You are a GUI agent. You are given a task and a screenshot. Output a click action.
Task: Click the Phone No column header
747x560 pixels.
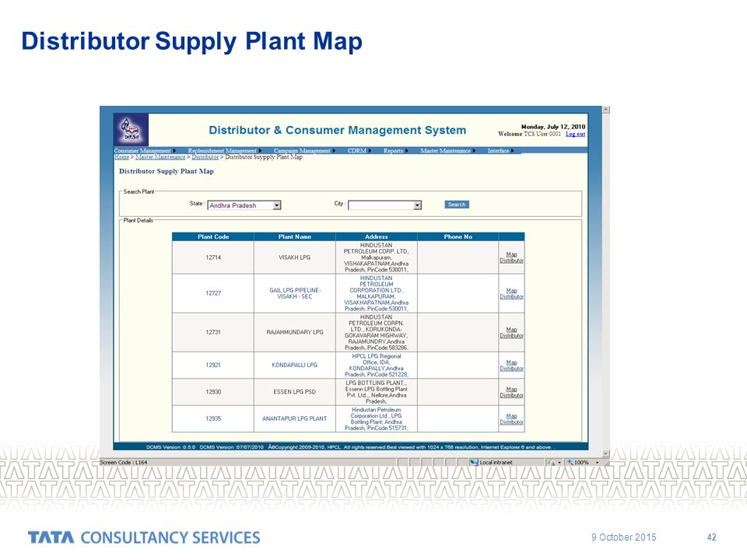(x=458, y=236)
